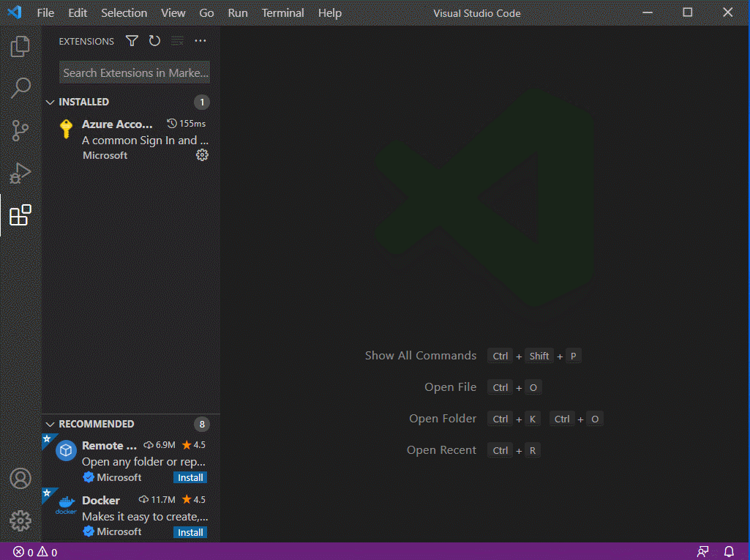The image size is (750, 560).
Task: Open Azure Account manage gear
Action: pyautogui.click(x=203, y=155)
